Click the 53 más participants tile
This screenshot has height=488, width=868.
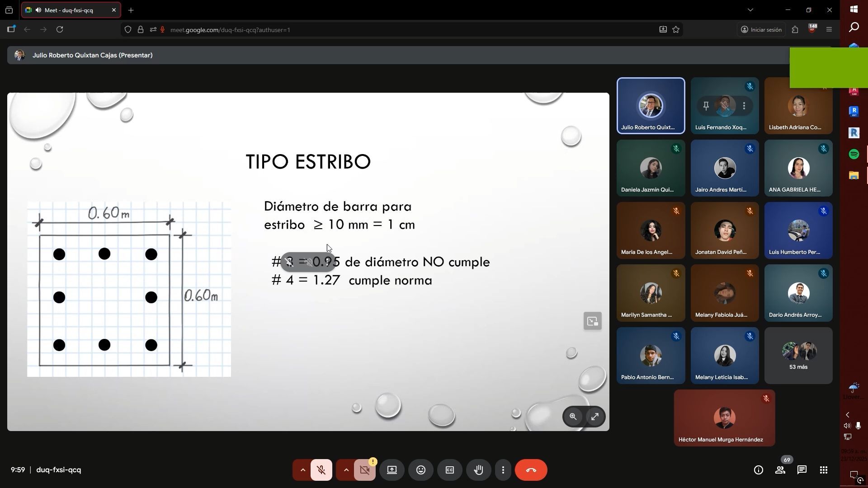point(798,356)
